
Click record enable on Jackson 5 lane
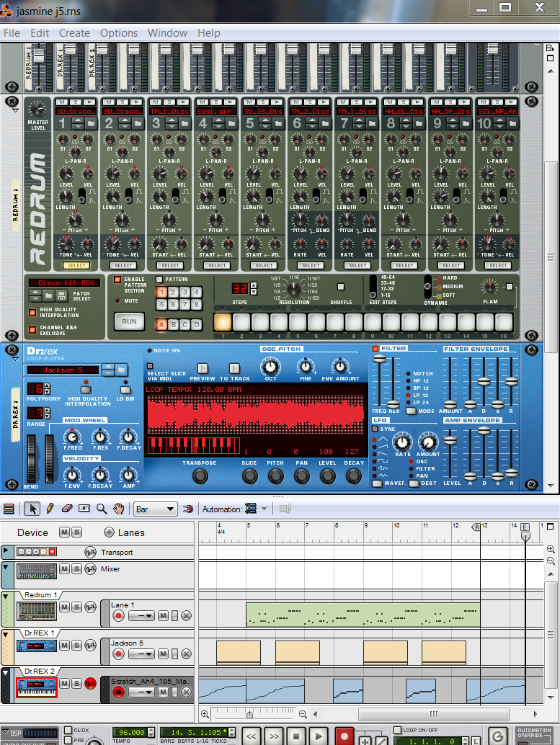click(118, 654)
